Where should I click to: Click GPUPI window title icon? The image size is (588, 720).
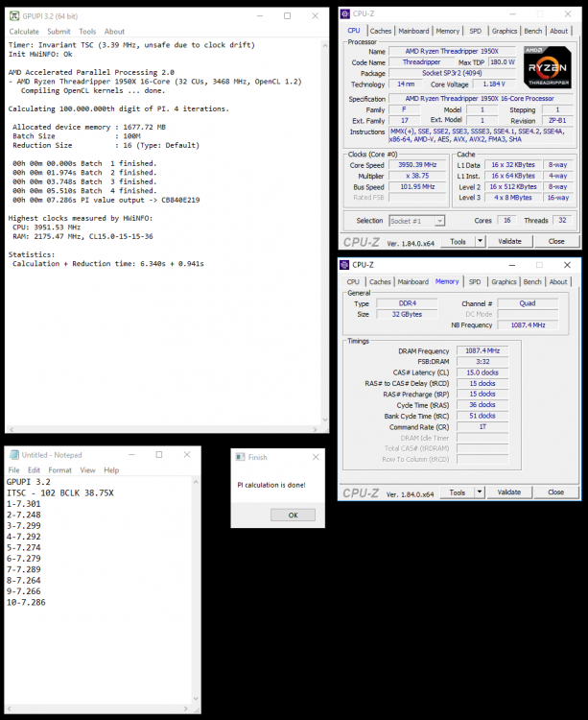click(14, 16)
